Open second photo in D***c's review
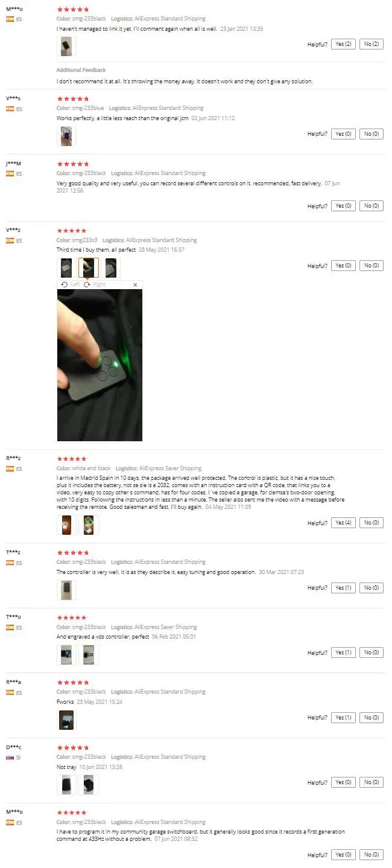The height and width of the screenshot is (868, 392). (x=89, y=785)
